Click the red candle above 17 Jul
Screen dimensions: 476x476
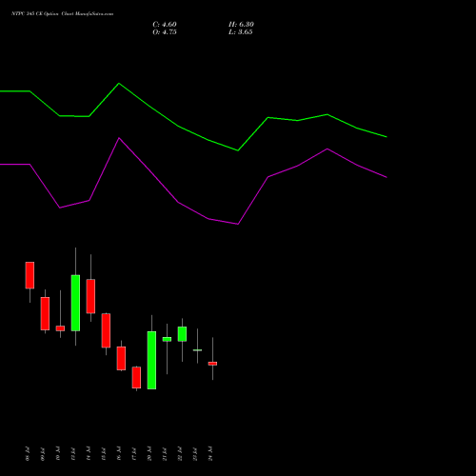tap(136, 378)
